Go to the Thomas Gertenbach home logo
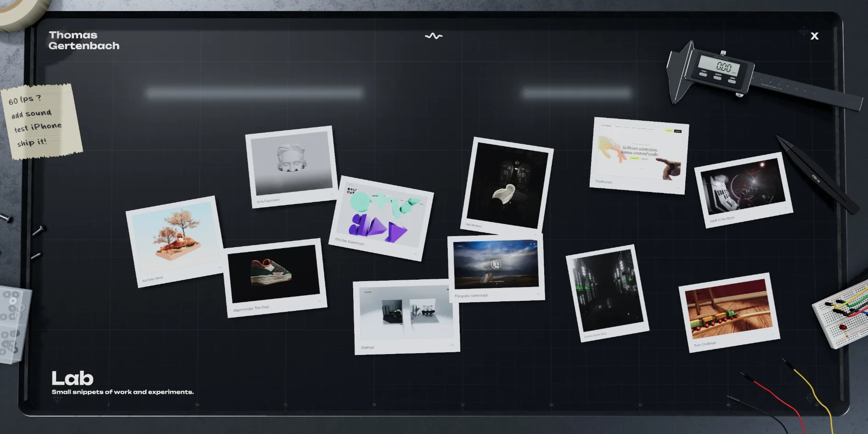Screen dimensions: 868x434 coord(84,40)
